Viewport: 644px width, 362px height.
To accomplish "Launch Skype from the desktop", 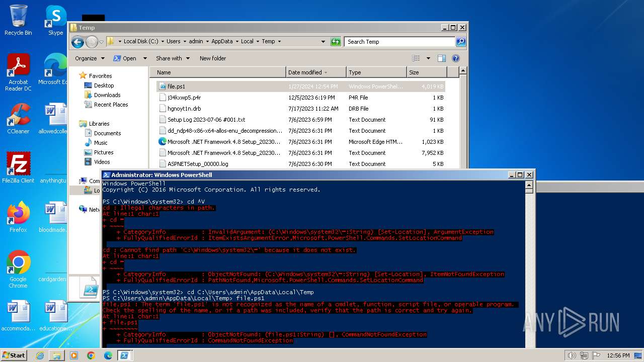I will click(55, 20).
